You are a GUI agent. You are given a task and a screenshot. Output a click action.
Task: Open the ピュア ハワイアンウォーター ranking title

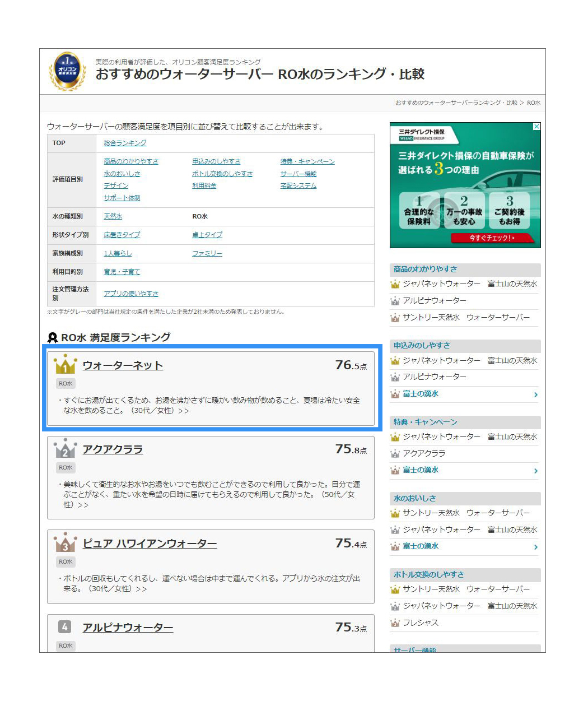[150, 544]
